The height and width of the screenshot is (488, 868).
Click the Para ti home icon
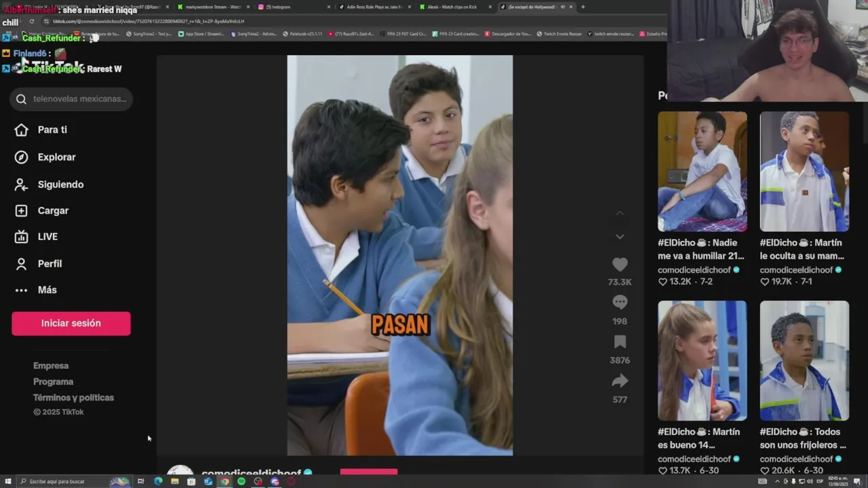point(21,129)
